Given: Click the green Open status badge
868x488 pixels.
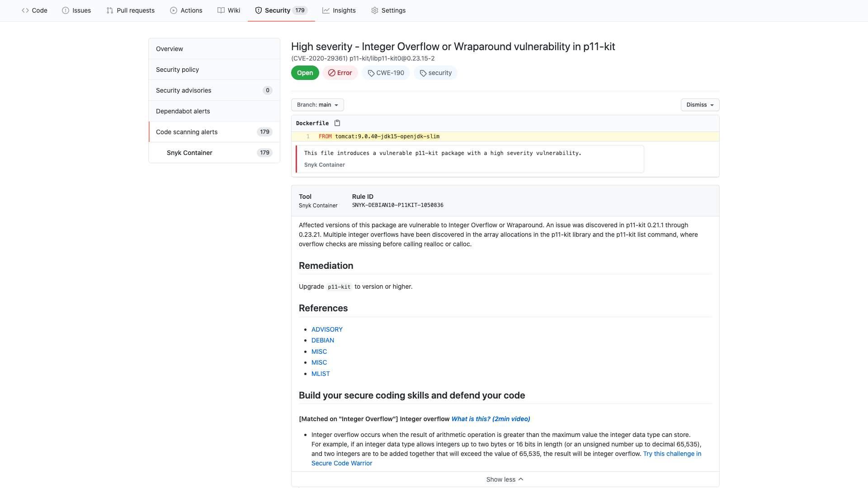Looking at the screenshot, I should pos(305,72).
